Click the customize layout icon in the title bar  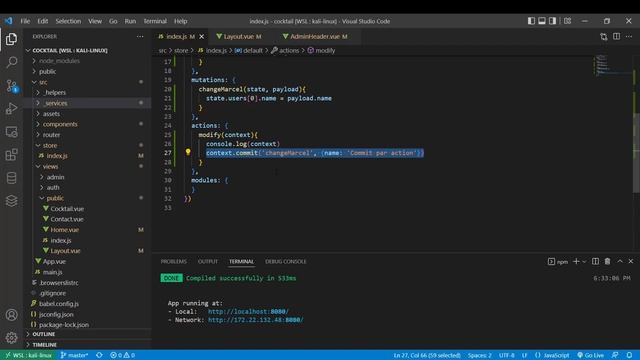point(567,21)
